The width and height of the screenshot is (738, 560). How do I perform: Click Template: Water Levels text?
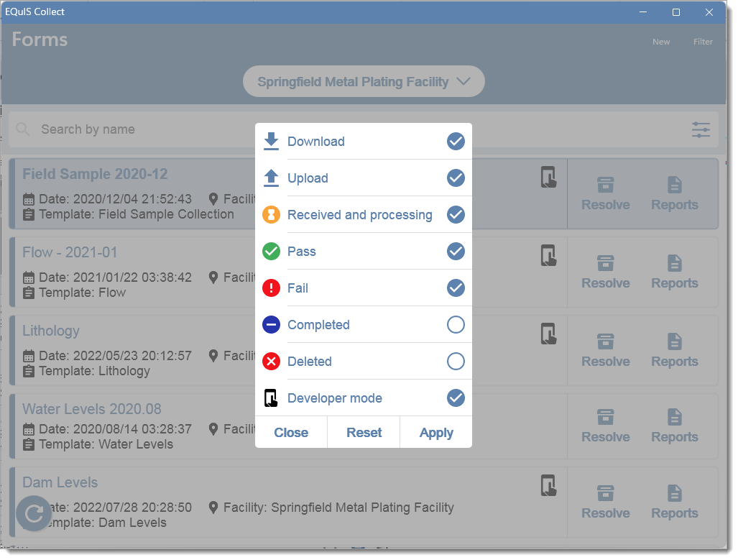click(106, 444)
